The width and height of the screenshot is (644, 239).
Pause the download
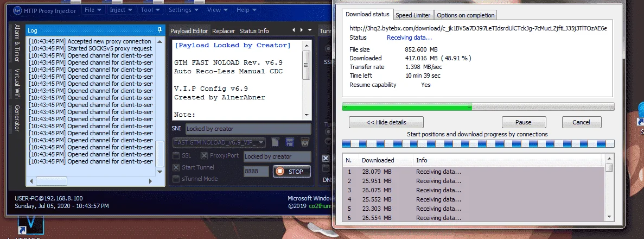pyautogui.click(x=524, y=122)
